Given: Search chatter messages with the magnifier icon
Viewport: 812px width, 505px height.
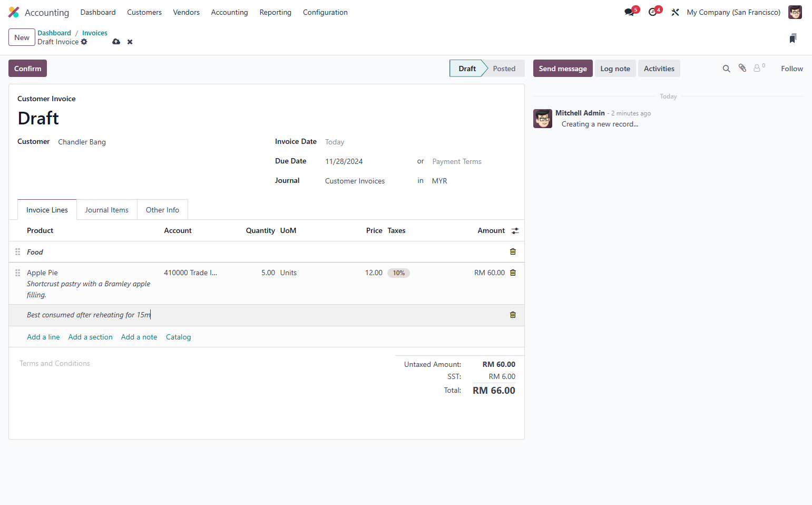Looking at the screenshot, I should [x=726, y=69].
